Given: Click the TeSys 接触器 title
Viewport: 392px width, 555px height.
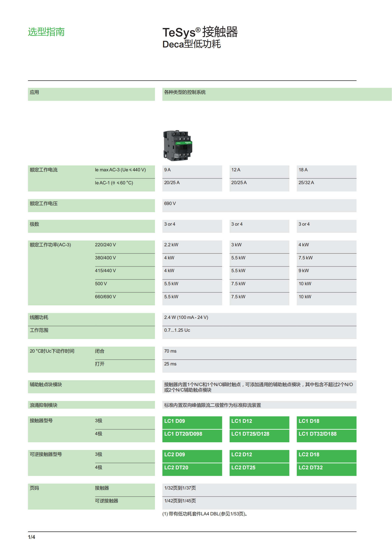Looking at the screenshot, I should [x=200, y=32].
